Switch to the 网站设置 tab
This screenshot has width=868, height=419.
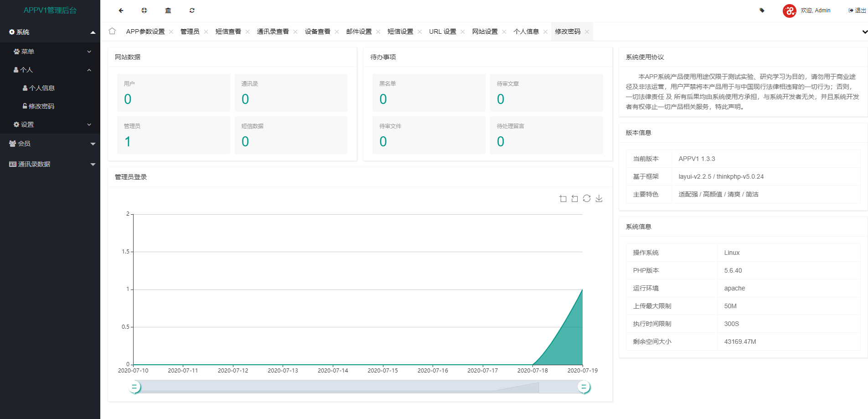point(485,31)
